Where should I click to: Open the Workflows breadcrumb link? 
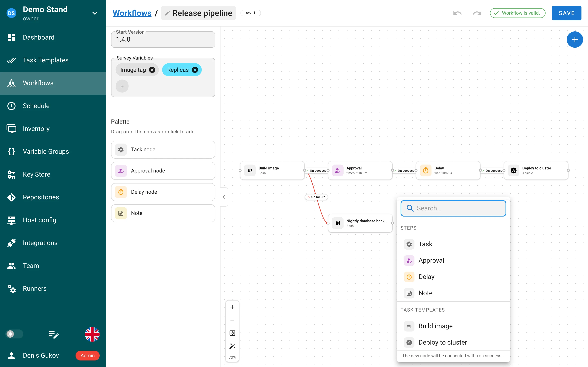click(132, 13)
